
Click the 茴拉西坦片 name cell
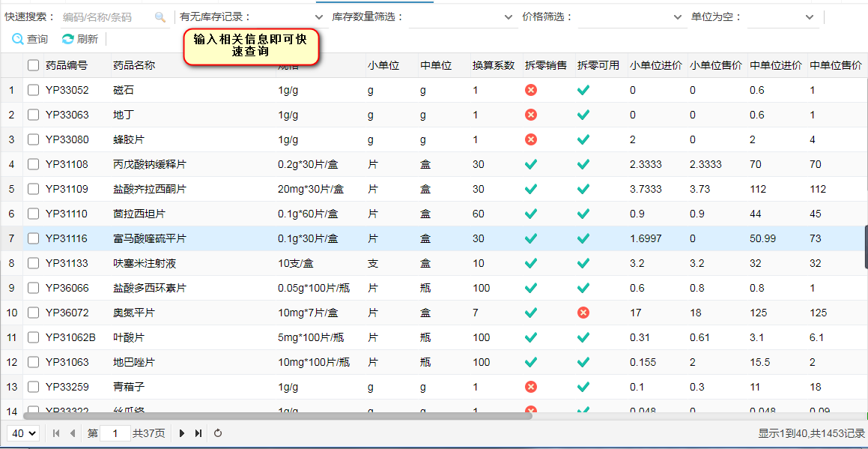(x=139, y=214)
